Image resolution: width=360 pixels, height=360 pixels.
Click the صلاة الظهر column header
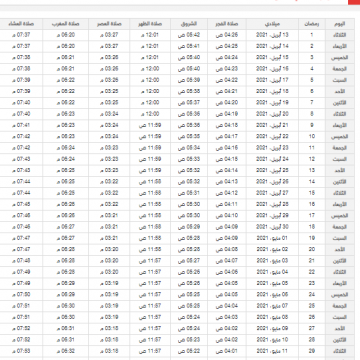150,24
